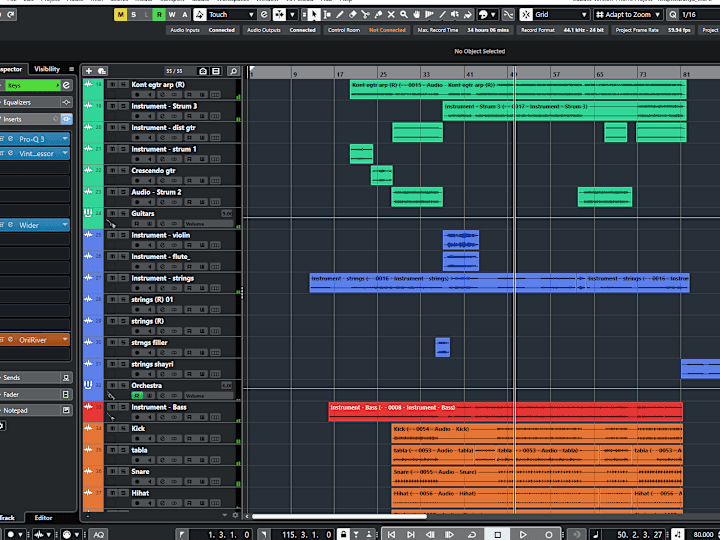Activate Cycle loop button in transport
The image size is (720, 540).
tap(472, 534)
